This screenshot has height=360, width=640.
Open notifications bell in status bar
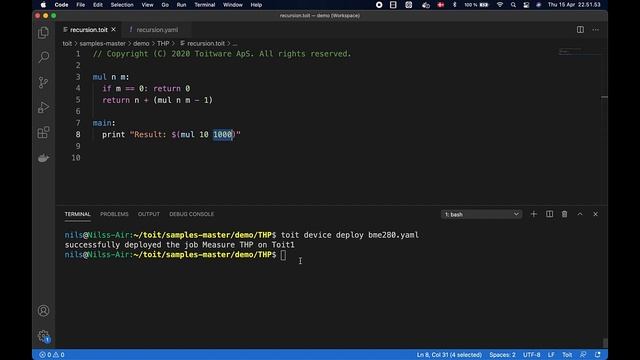[598, 355]
